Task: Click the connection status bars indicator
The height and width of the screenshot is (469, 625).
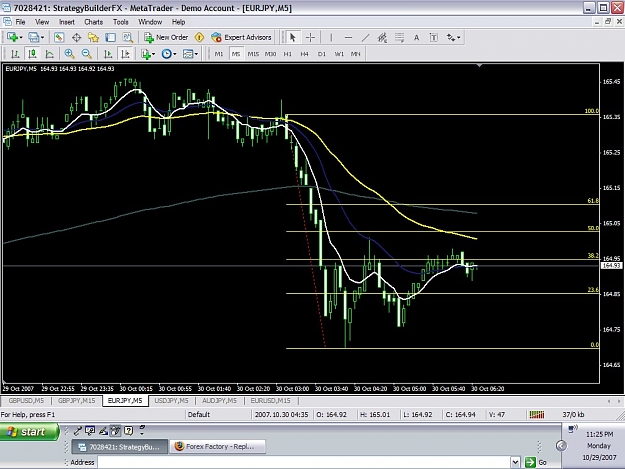Action: pos(537,415)
